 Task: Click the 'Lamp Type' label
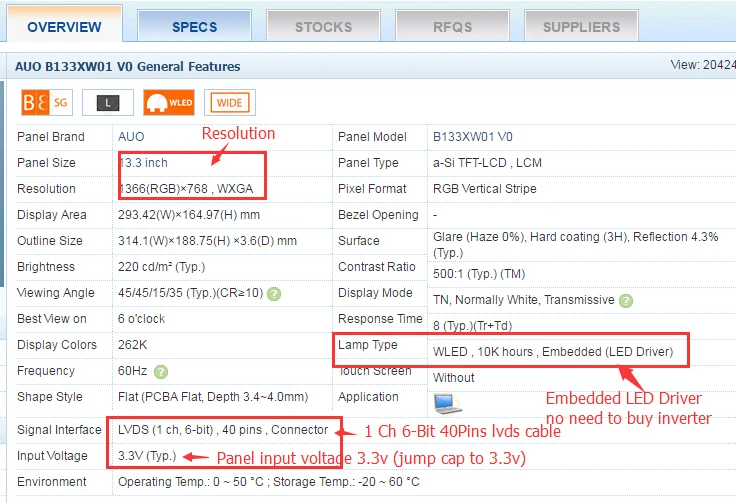[x=368, y=344]
